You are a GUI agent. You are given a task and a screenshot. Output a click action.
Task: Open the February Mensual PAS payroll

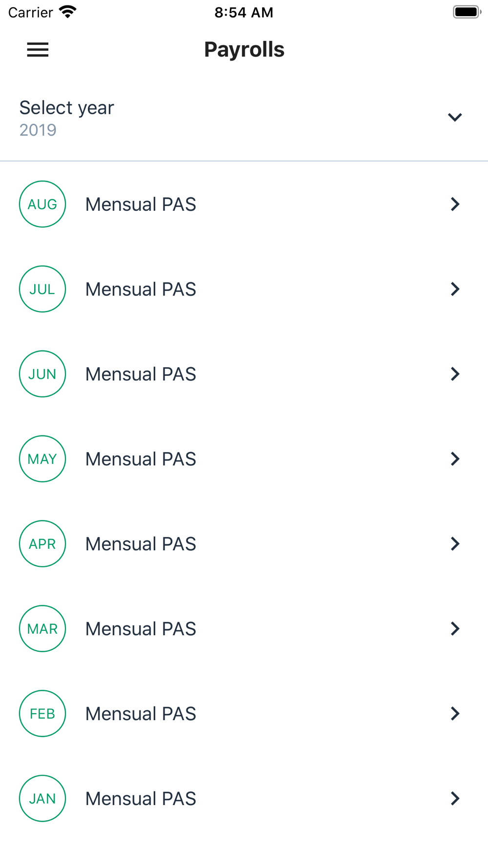click(x=141, y=714)
